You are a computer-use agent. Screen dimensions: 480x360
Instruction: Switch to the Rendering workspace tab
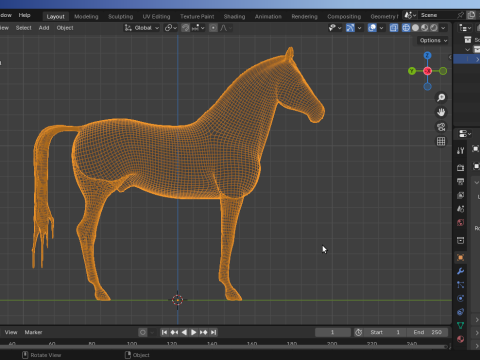[304, 16]
